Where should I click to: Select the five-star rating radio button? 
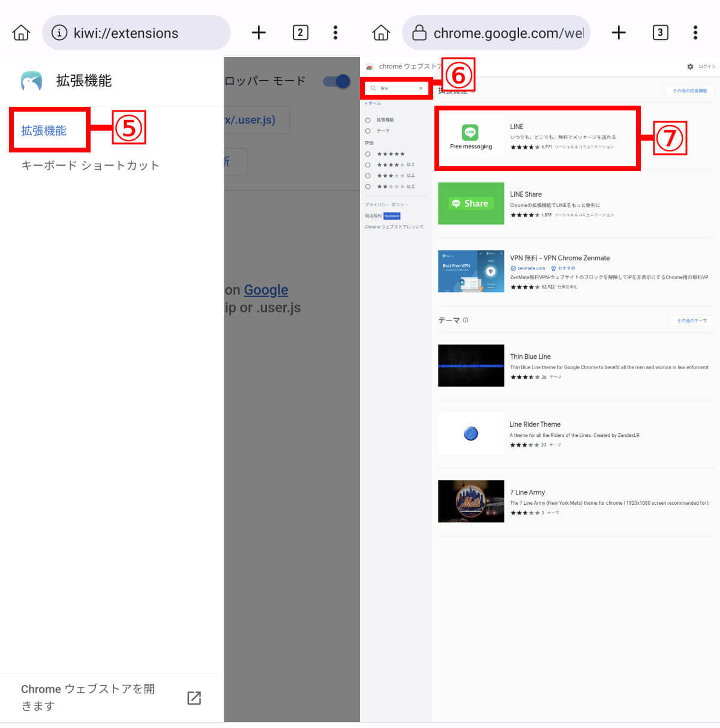[368, 154]
